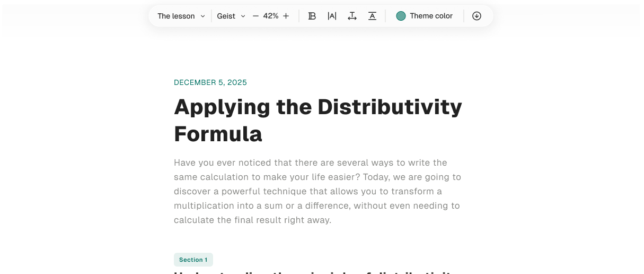Expand the Geist font dropdown
The width and height of the screenshot is (644, 274).
pyautogui.click(x=226, y=16)
